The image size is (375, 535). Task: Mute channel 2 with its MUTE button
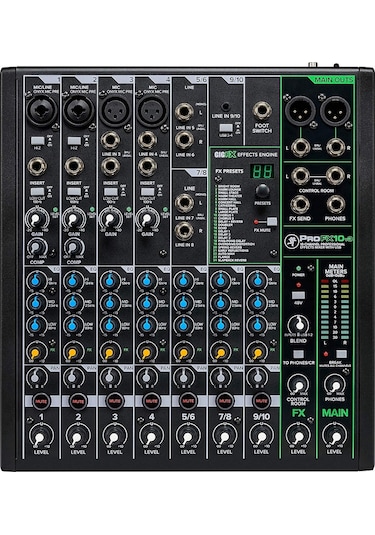pyautogui.click(x=78, y=401)
